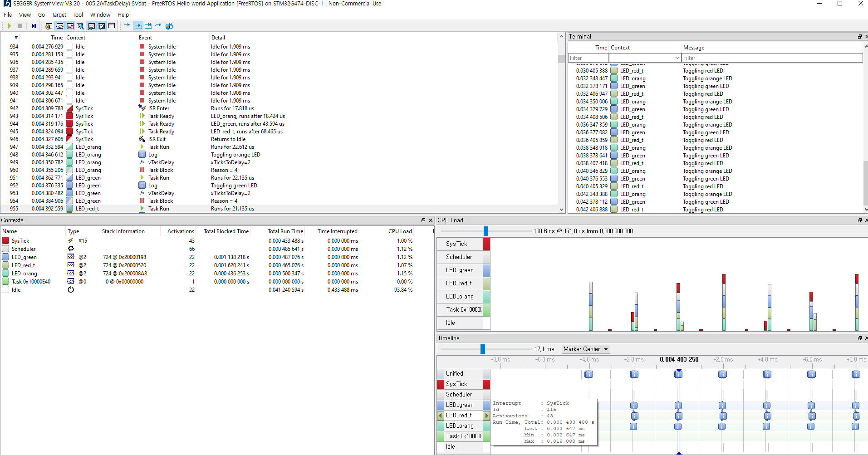The image size is (868, 455).
Task: Click the last LED_orang info marker in Timeline
Action: coord(855,426)
